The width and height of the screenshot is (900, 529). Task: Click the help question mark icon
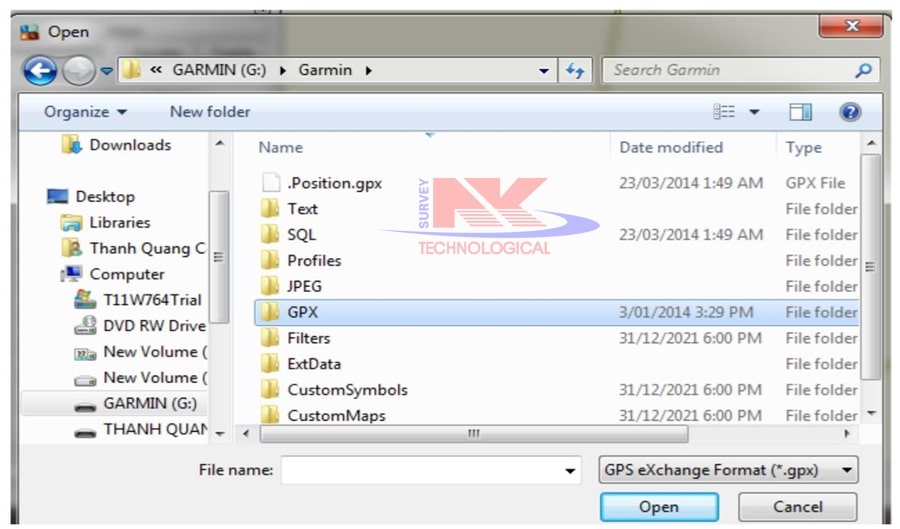(x=850, y=111)
